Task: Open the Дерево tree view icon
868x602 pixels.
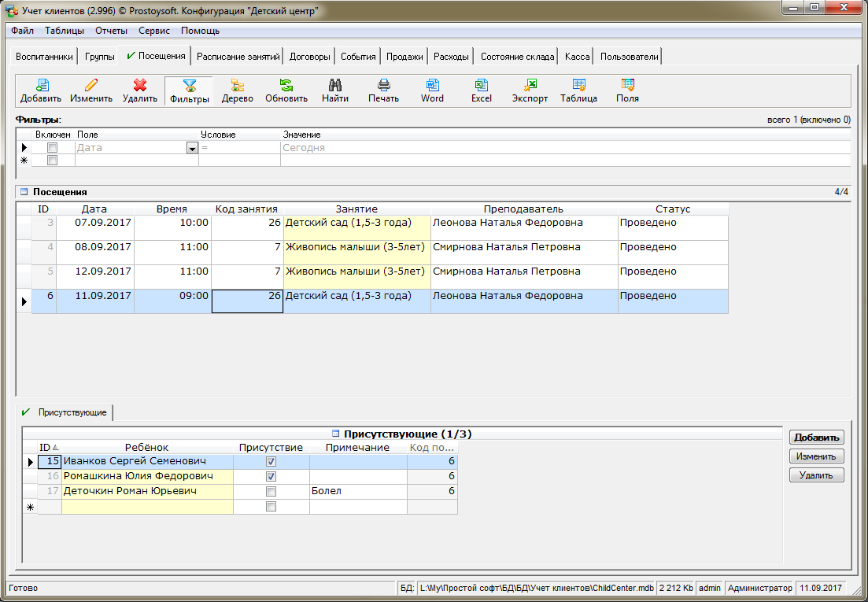Action: (x=237, y=86)
